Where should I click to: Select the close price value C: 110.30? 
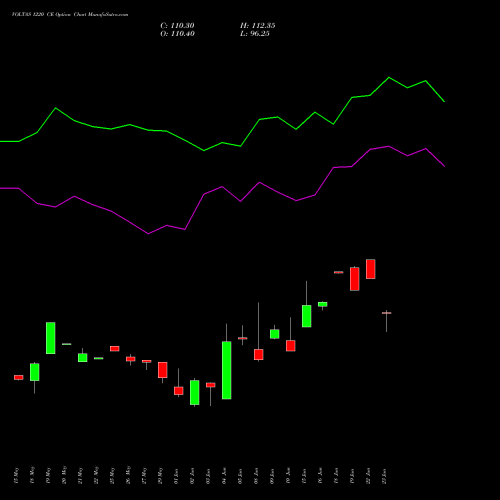(x=177, y=26)
